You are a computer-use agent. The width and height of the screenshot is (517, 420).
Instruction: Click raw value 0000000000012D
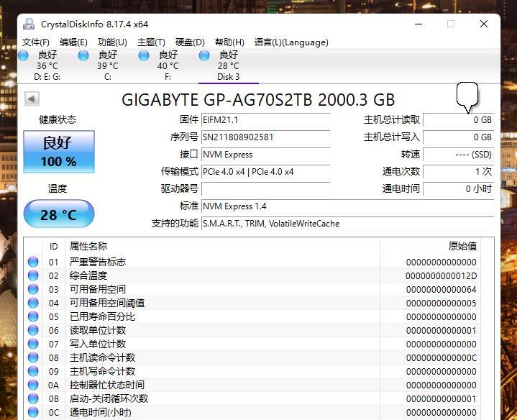click(441, 276)
